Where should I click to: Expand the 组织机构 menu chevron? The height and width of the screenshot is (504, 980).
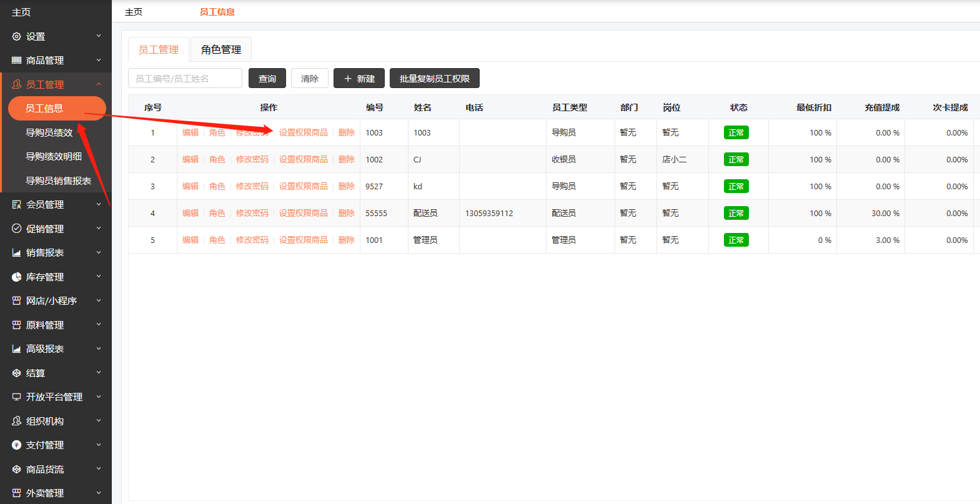click(99, 421)
